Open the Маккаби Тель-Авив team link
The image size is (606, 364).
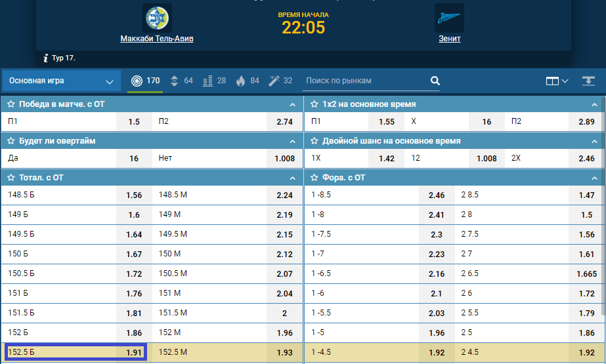[x=157, y=39]
